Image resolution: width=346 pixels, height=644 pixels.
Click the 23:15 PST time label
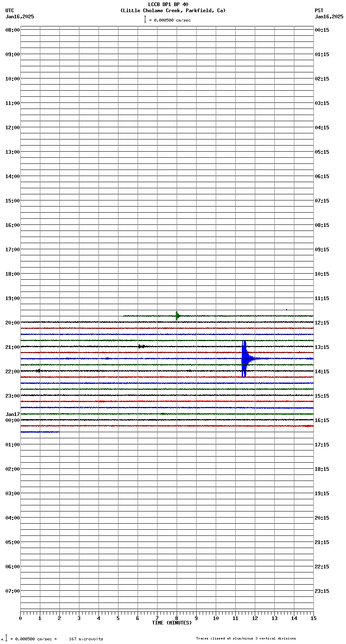coord(322,591)
